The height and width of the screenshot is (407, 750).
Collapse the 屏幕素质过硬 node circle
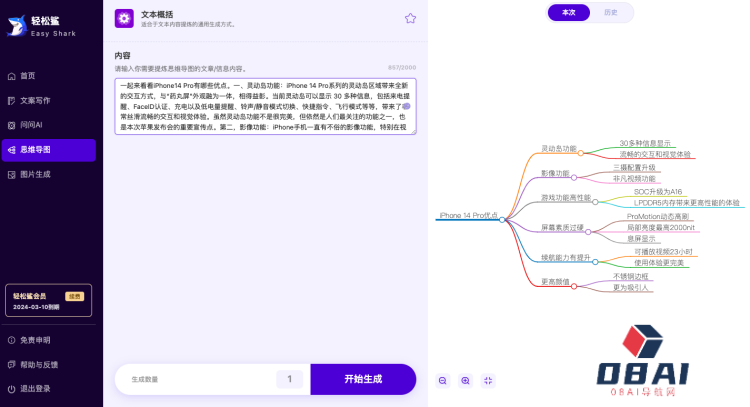pos(588,232)
